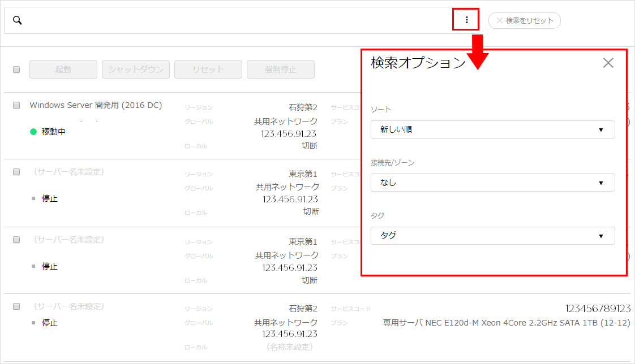Viewport: 635px width, 364px height.
Task: Tick the second server's checkbox
Action: click(x=16, y=172)
